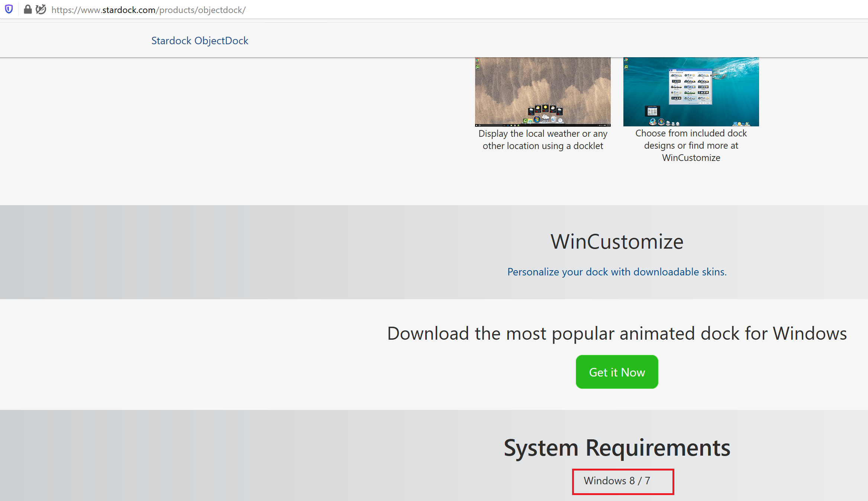The image size is (868, 501).
Task: Click the System Requirements heading
Action: pyautogui.click(x=617, y=447)
